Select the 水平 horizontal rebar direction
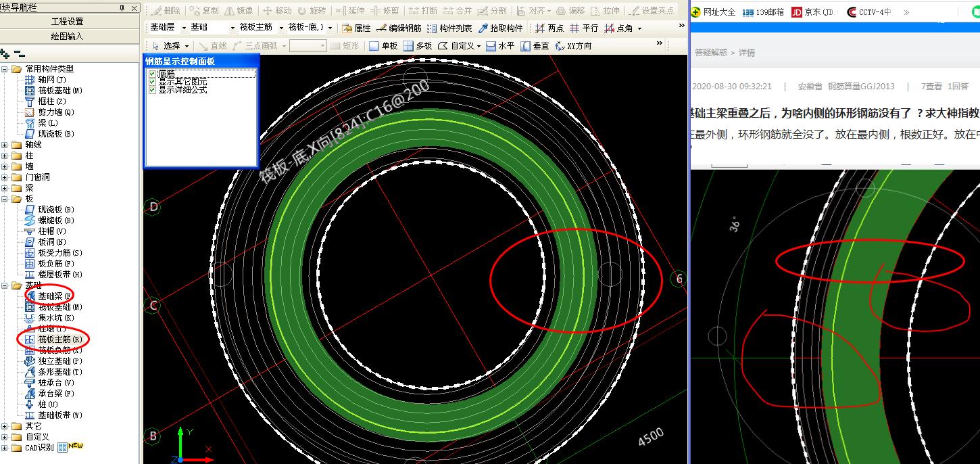 tap(500, 46)
